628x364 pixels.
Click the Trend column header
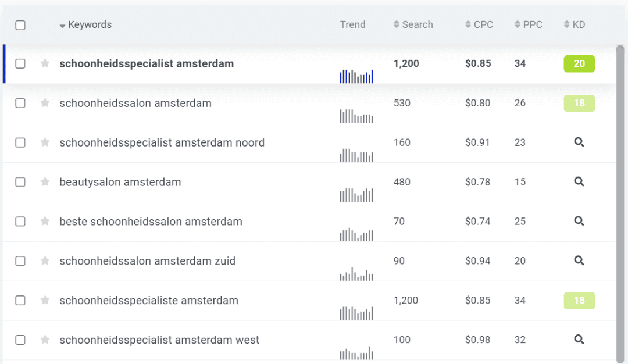click(352, 25)
